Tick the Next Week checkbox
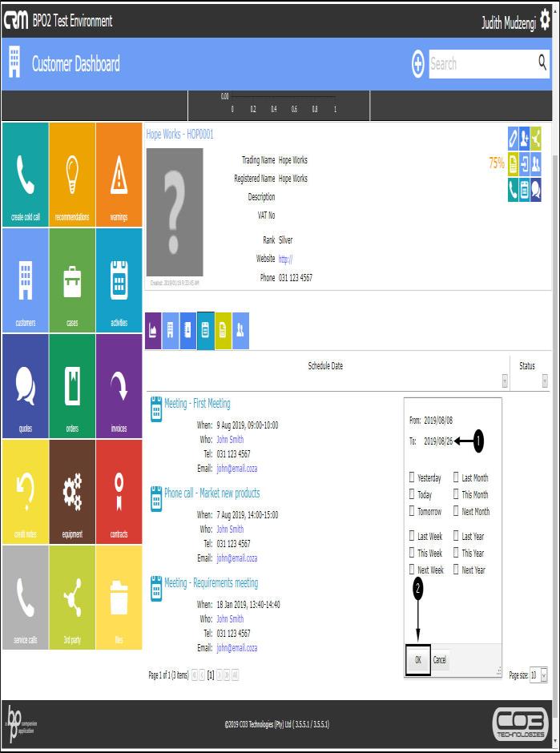This screenshot has width=560, height=753. [x=412, y=569]
